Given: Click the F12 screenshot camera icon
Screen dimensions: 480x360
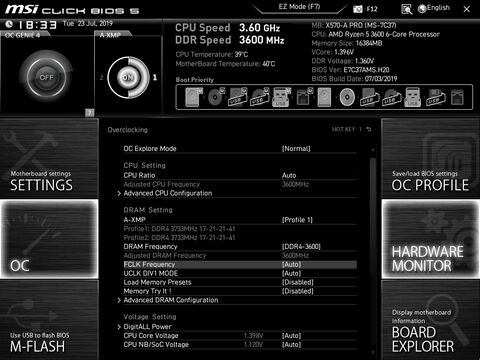Looking at the screenshot, I should point(358,9).
